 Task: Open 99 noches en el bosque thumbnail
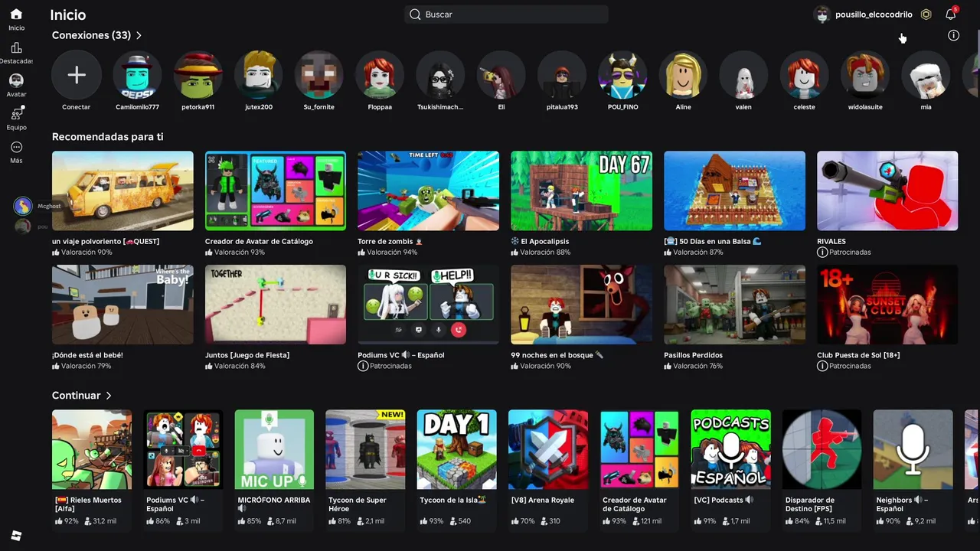582,305
